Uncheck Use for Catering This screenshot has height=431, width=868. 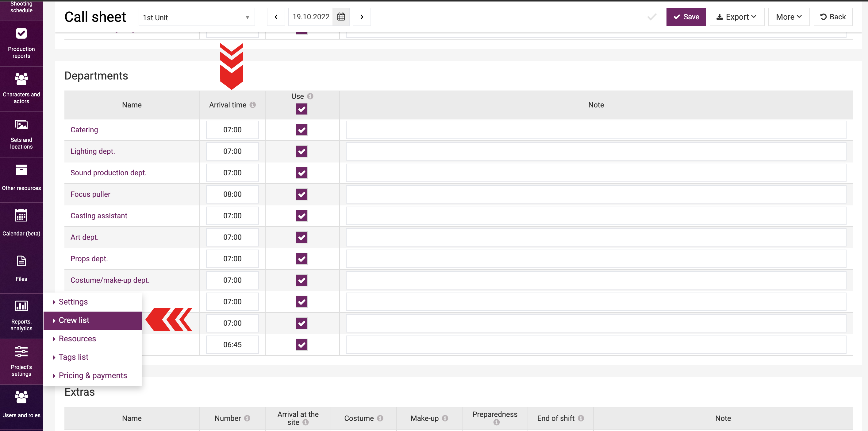click(x=301, y=130)
